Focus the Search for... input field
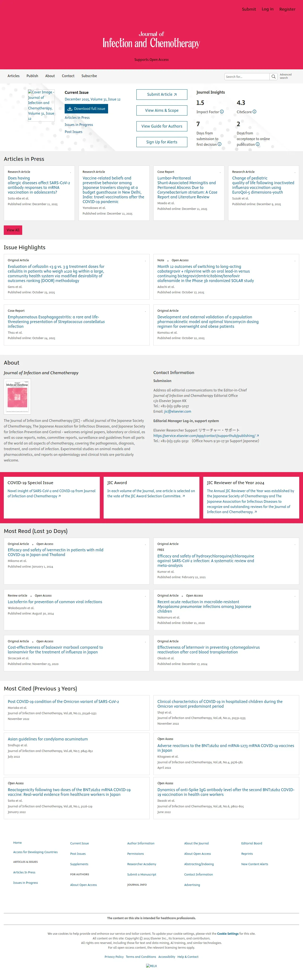This screenshot has width=303, height=980. (x=247, y=76)
